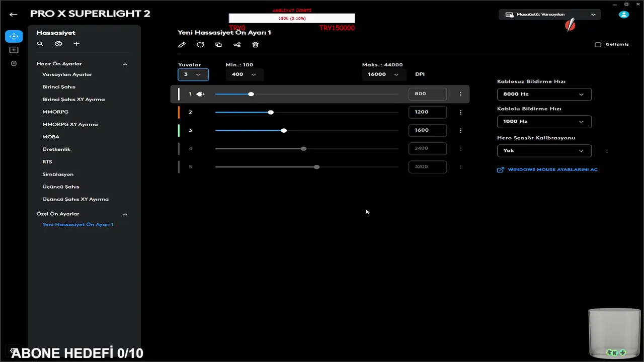The width and height of the screenshot is (644, 362).
Task: Select the Birinci Şahıs preset
Action: (59, 87)
